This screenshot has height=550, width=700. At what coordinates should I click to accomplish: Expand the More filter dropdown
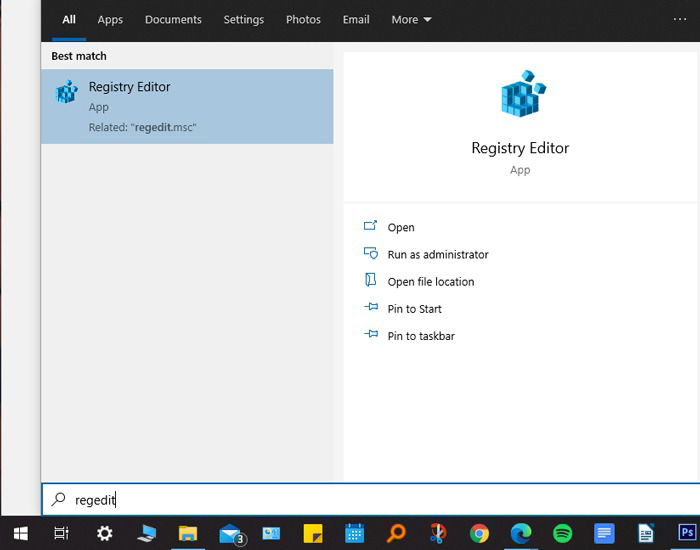click(x=411, y=20)
